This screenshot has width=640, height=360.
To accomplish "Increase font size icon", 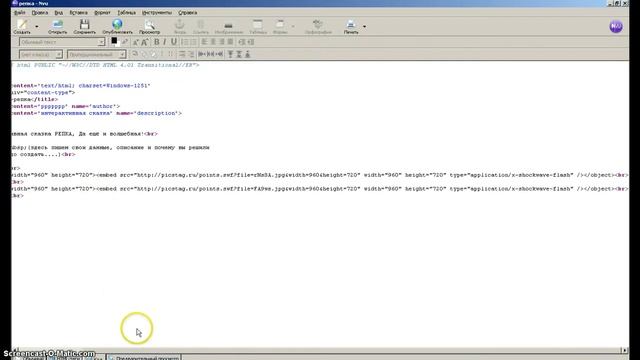I will tap(145, 42).
